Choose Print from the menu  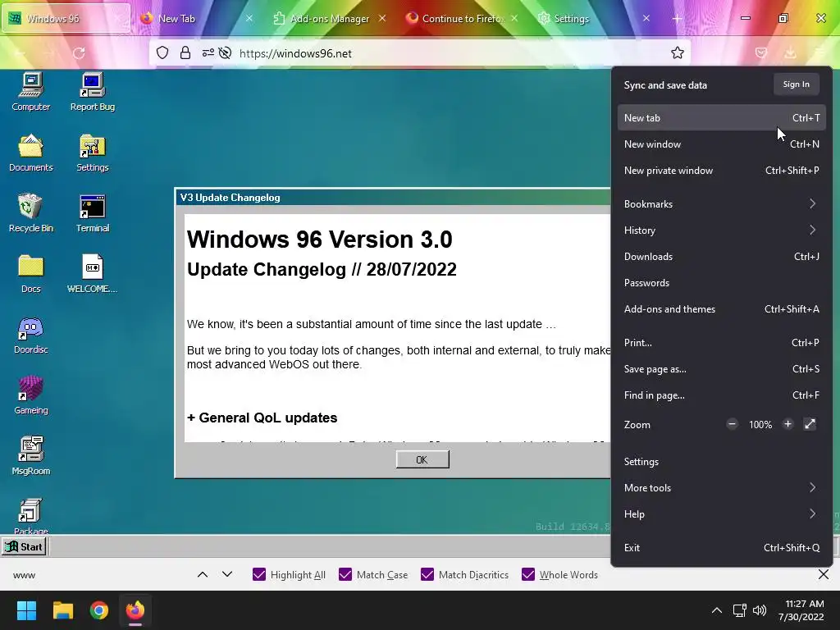[721, 342]
